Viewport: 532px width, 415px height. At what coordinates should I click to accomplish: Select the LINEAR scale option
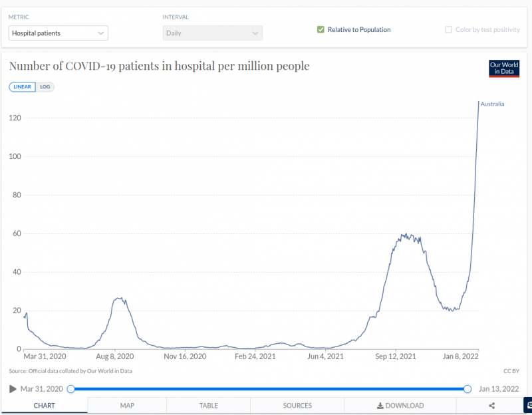(23, 86)
